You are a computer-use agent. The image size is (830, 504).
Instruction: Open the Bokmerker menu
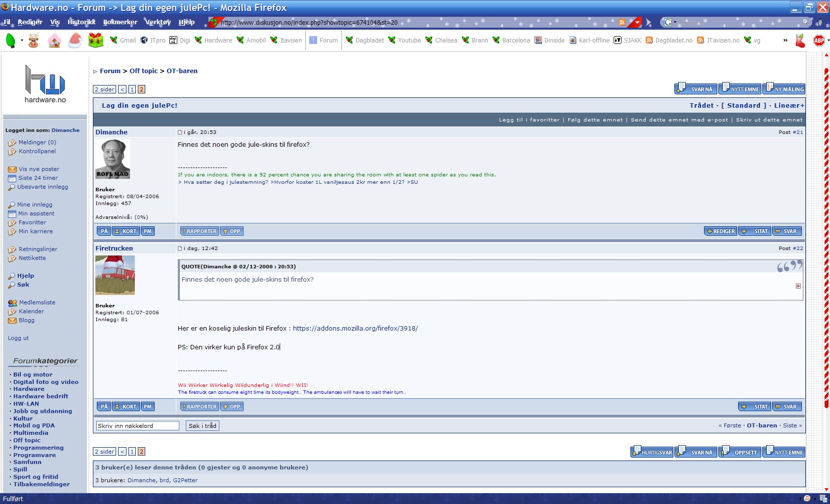(x=120, y=22)
